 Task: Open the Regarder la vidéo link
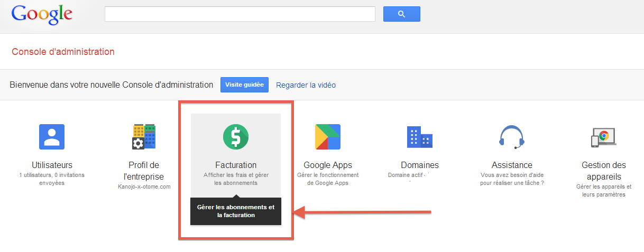point(306,85)
